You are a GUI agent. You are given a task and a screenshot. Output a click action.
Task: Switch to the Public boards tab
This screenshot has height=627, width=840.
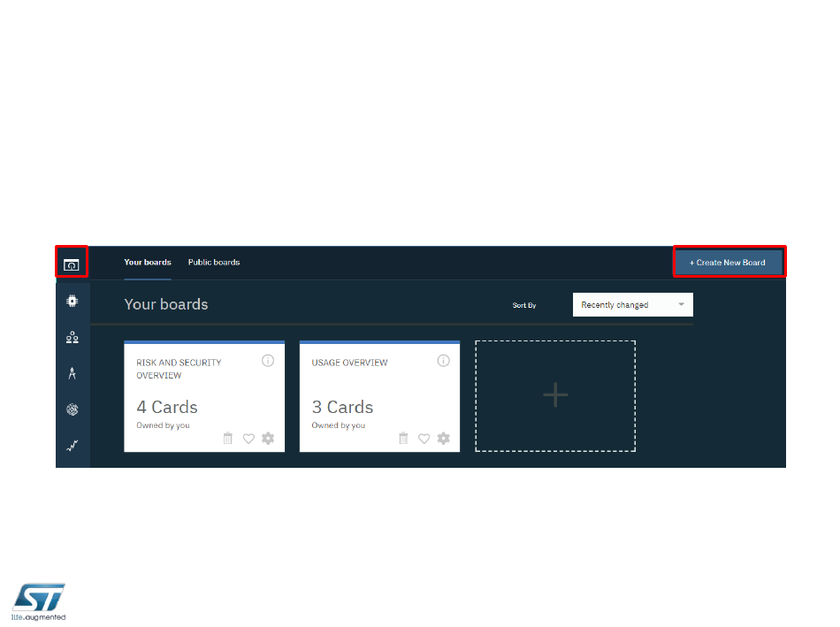(214, 263)
